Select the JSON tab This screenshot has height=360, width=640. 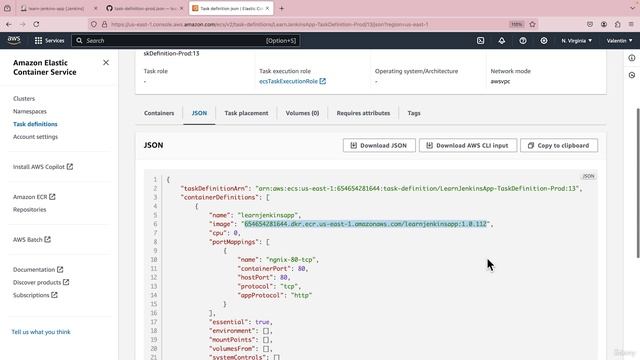(x=199, y=113)
